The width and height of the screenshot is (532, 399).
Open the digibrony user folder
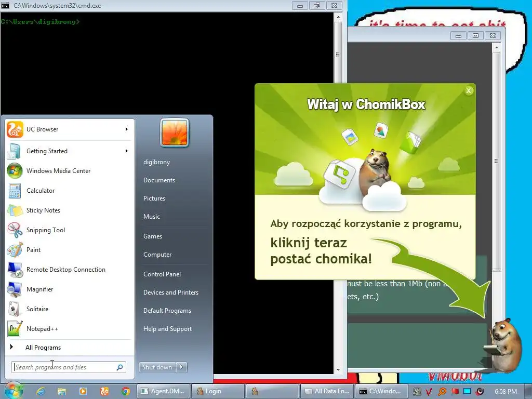[157, 162]
